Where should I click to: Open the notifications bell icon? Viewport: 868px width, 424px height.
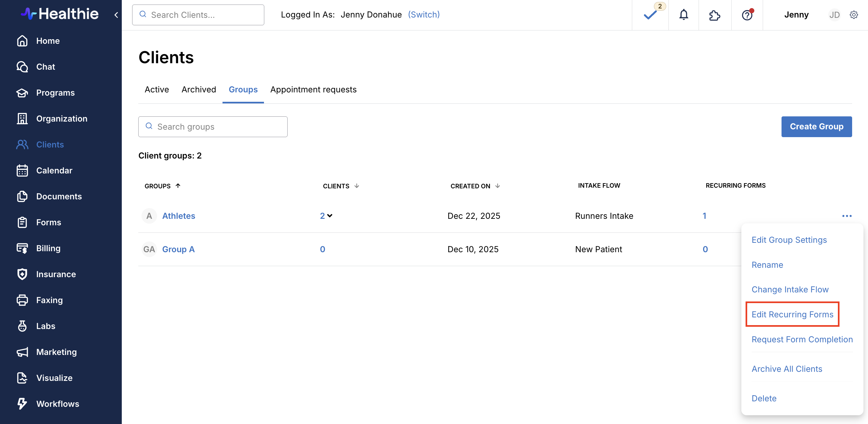683,15
